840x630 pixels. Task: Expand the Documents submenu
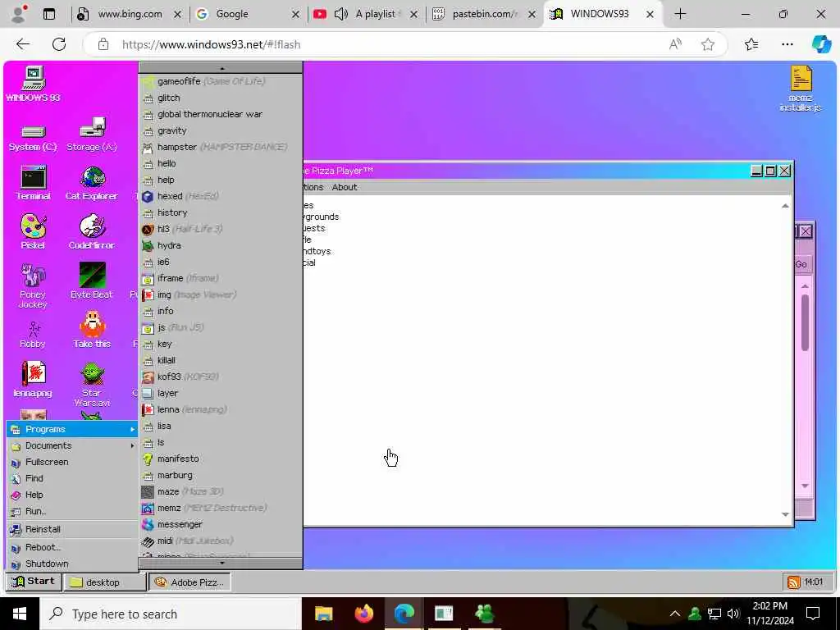72,445
